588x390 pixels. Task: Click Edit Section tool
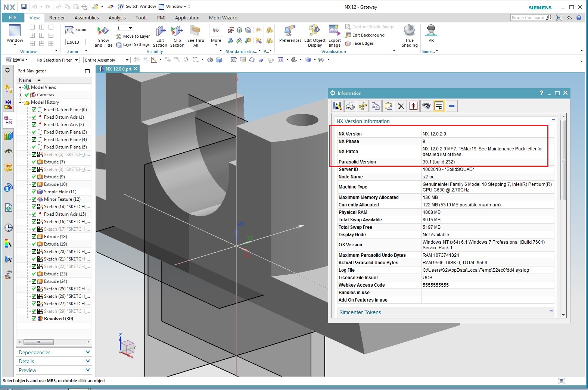(x=160, y=37)
